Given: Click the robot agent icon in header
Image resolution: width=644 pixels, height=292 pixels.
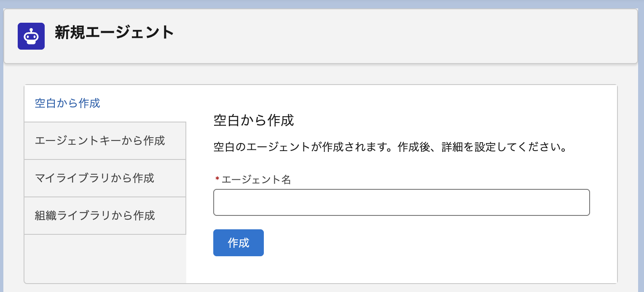Looking at the screenshot, I should pyautogui.click(x=31, y=36).
